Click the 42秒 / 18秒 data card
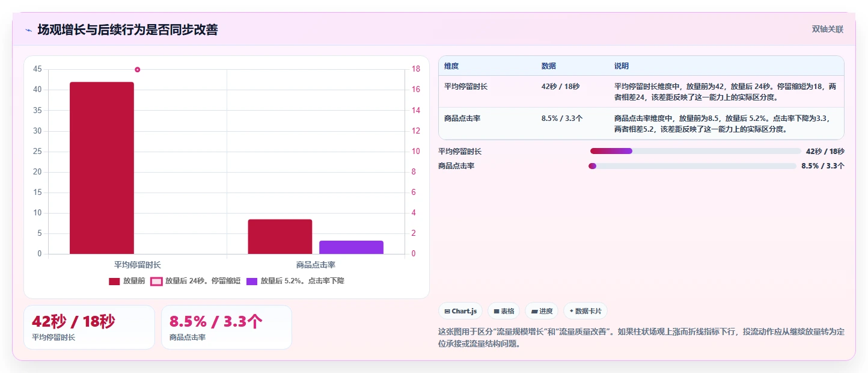The height and width of the screenshot is (373, 868). (x=89, y=327)
